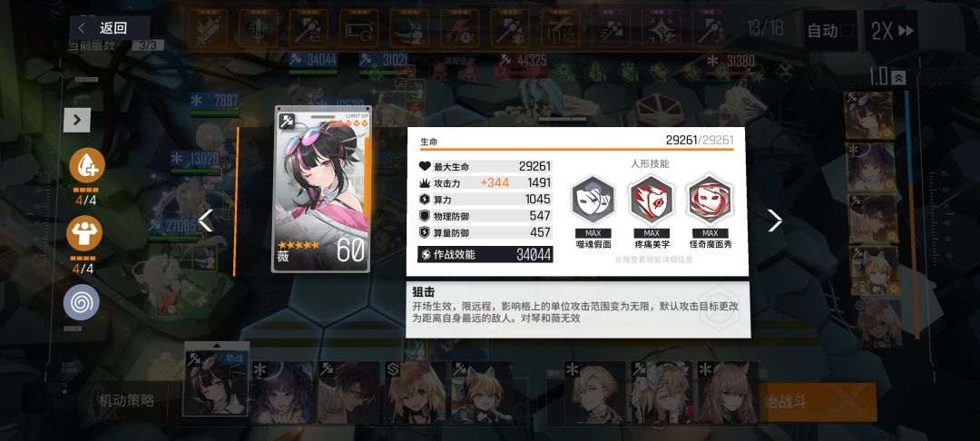Select the crossed swords buff icon in top bar

[x=207, y=28]
